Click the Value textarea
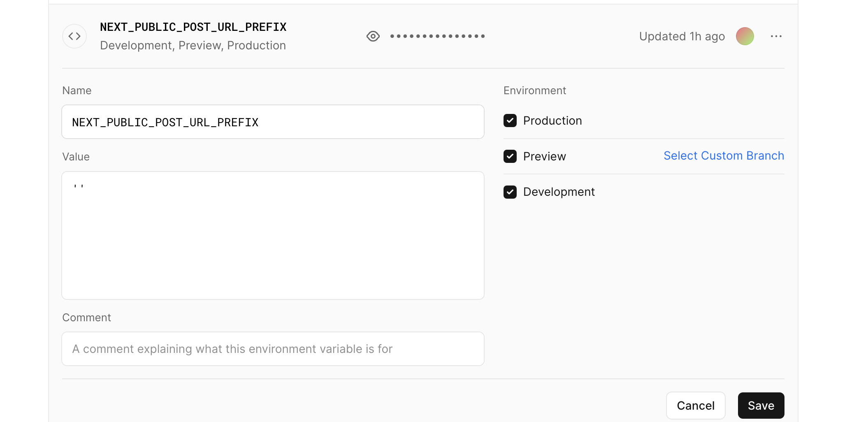868x422 pixels. [273, 234]
